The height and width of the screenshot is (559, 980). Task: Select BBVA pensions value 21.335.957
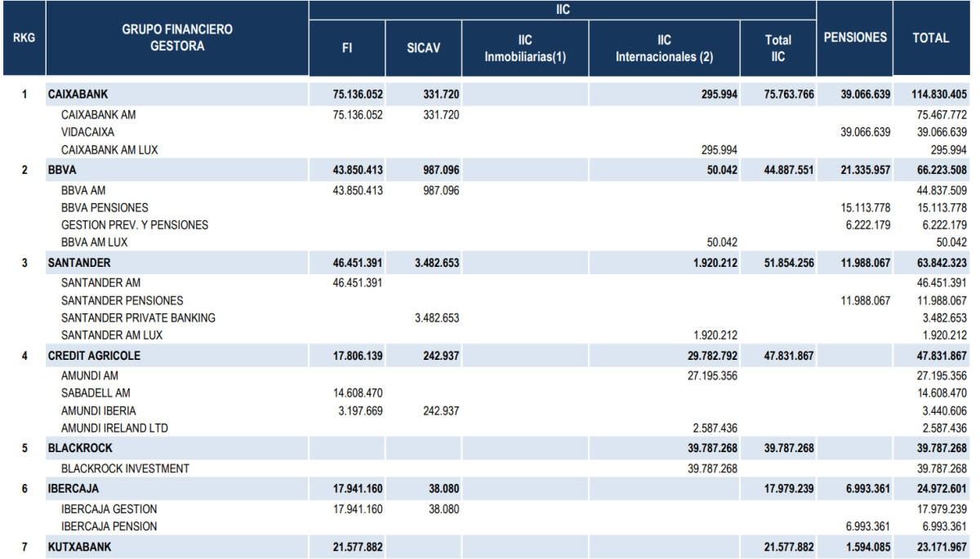coord(866,170)
